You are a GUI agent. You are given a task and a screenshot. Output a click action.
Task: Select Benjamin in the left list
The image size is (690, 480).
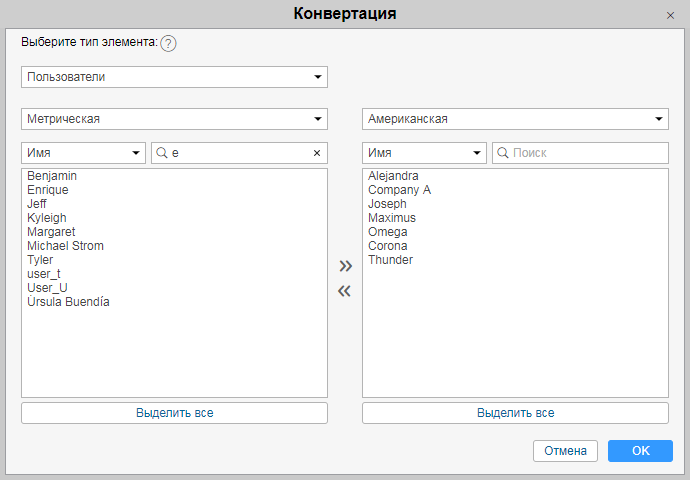53,176
